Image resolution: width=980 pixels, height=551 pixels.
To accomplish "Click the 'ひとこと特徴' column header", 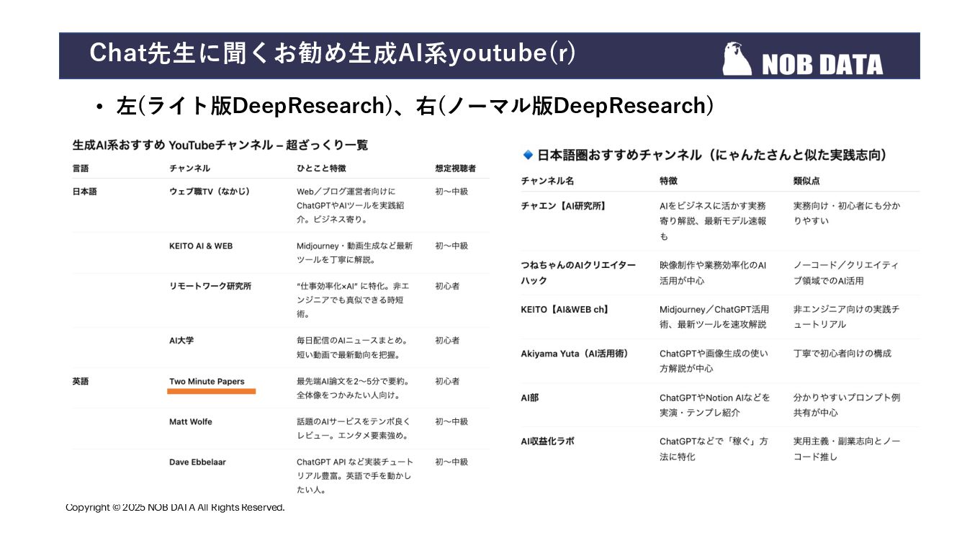I will pyautogui.click(x=321, y=169).
